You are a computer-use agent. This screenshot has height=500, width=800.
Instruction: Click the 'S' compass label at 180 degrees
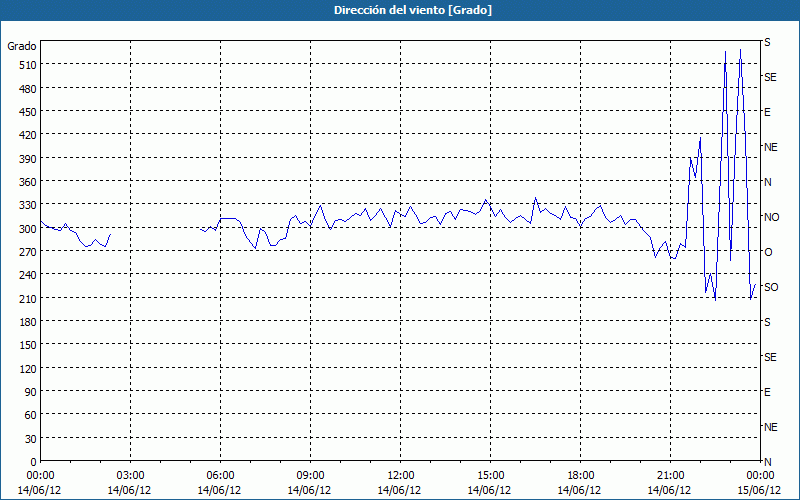pyautogui.click(x=767, y=322)
